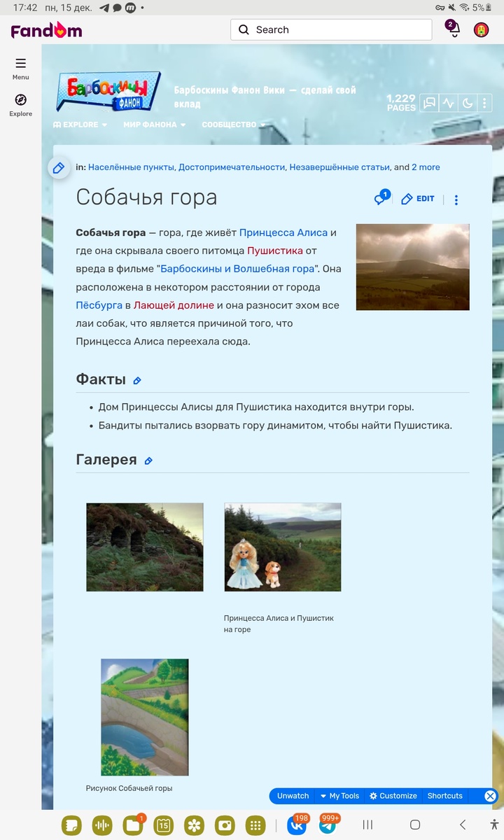Open the Населённые пункты category link
The image size is (504, 840).
click(131, 167)
